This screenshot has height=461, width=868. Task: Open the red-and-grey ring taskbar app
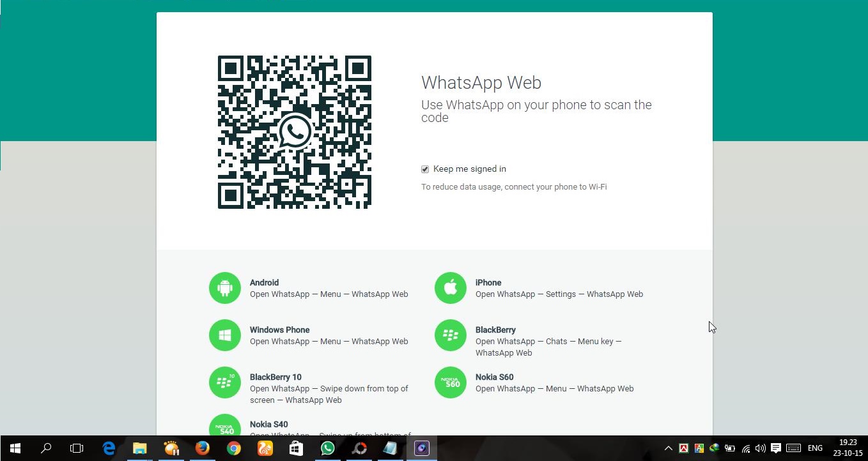point(359,448)
